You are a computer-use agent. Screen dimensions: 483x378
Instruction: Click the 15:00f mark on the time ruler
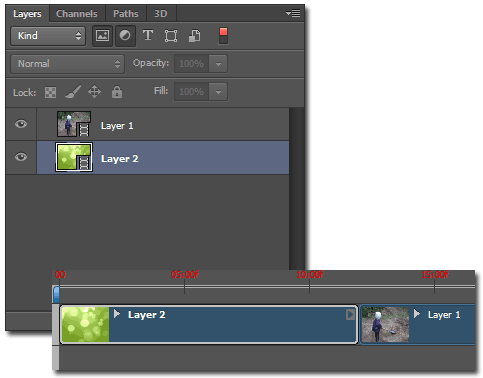(x=435, y=275)
